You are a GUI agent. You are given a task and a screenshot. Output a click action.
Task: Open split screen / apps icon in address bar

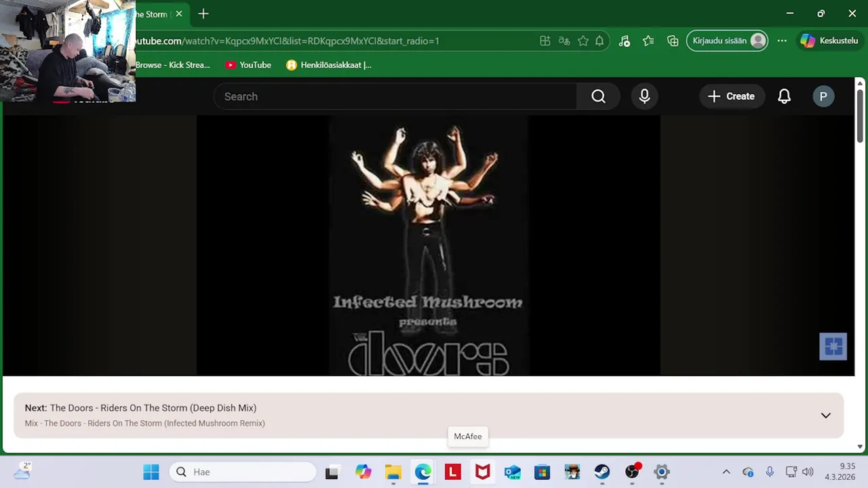pyautogui.click(x=545, y=41)
